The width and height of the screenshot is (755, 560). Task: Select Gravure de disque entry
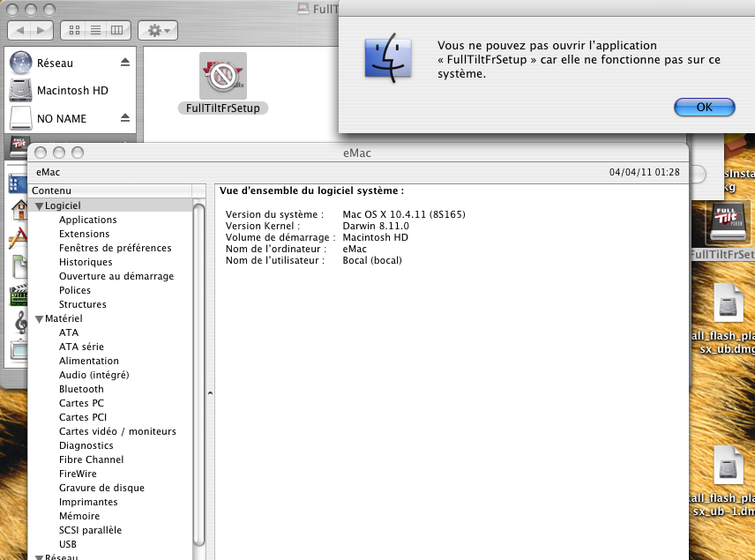(101, 488)
